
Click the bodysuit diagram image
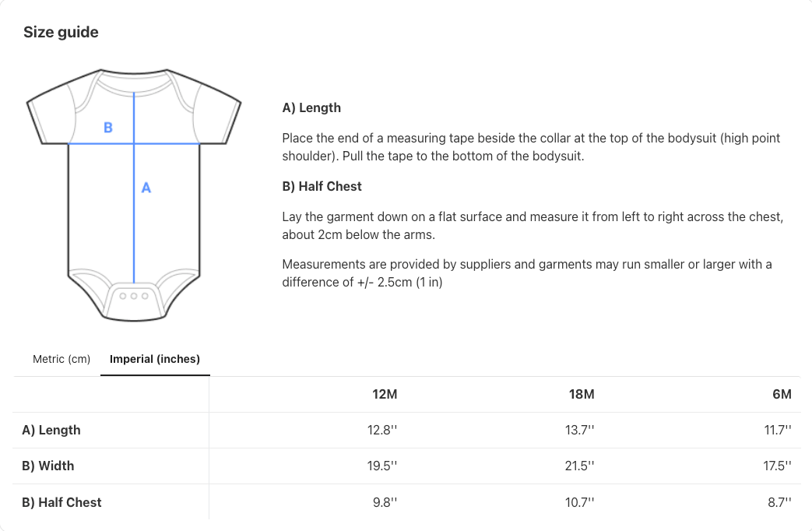coord(134,195)
